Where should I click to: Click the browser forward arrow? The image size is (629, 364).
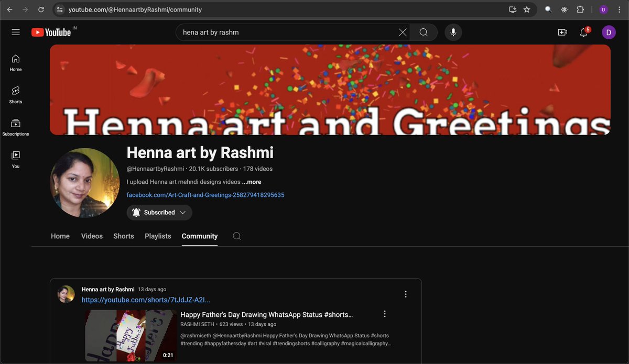point(25,9)
